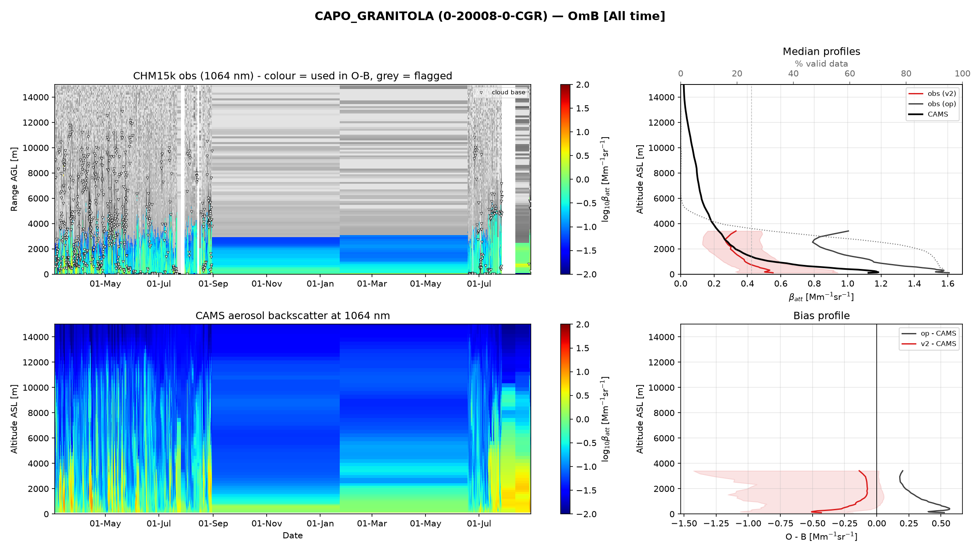This screenshot has width=980, height=551.
Task: Select the 'Range AGL [m]' axis label
Action: pyautogui.click(x=14, y=179)
